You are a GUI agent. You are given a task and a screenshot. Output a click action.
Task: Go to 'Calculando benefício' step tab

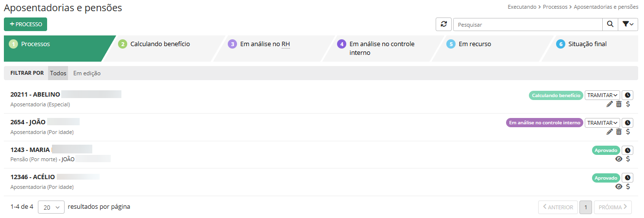point(160,44)
